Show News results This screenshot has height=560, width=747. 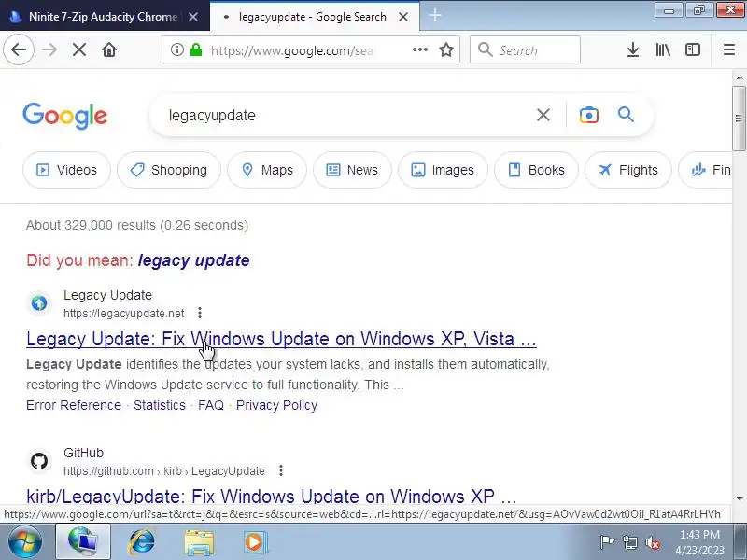click(x=352, y=170)
